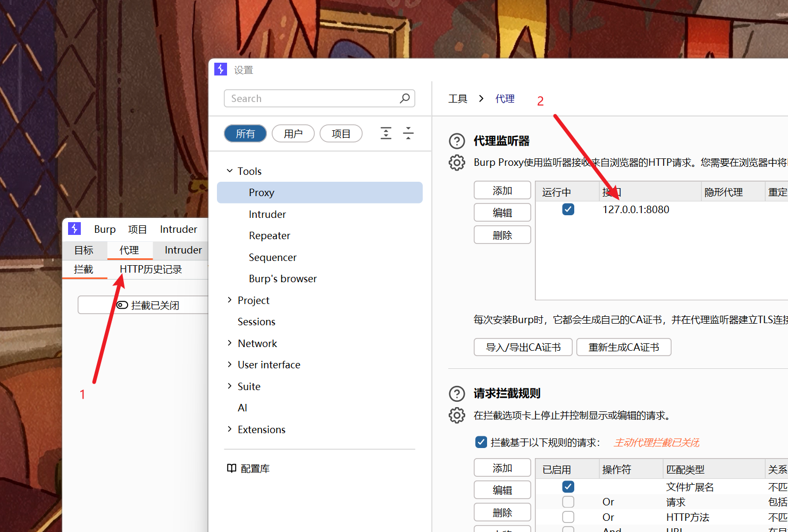Expand the Project settings group
Screen dimensions: 788x532
(x=230, y=300)
